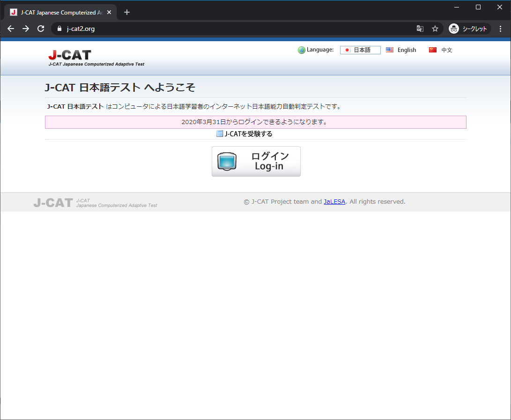Switch to the J-CAT Japanese Computerized tab
The height and width of the screenshot is (420, 511).
(x=61, y=12)
